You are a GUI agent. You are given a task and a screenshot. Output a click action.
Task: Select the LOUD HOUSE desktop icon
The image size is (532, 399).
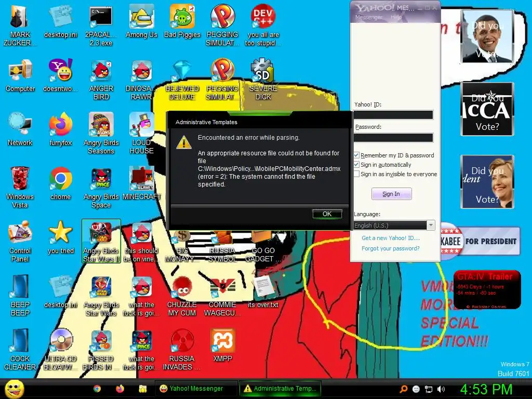[141, 134]
